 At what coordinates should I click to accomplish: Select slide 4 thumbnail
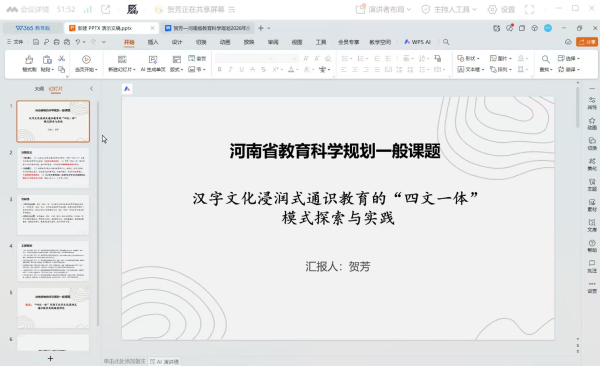[53, 261]
